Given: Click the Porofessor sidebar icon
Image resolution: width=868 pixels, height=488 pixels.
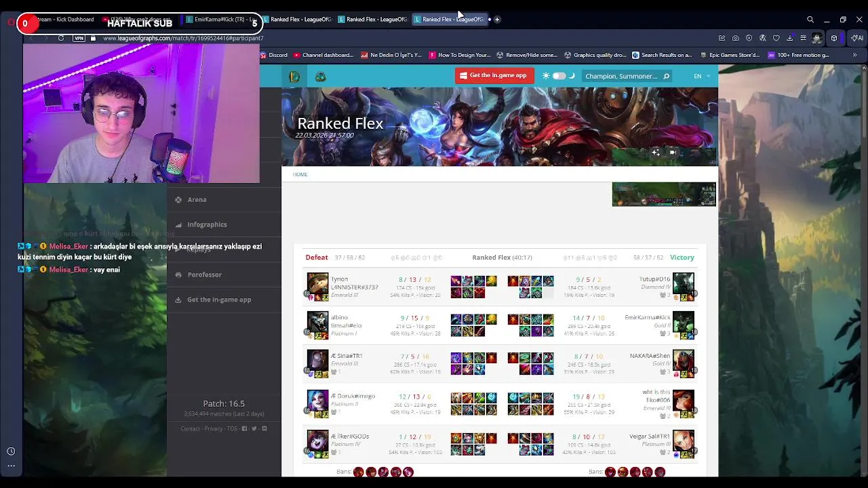Looking at the screenshot, I should click(178, 274).
